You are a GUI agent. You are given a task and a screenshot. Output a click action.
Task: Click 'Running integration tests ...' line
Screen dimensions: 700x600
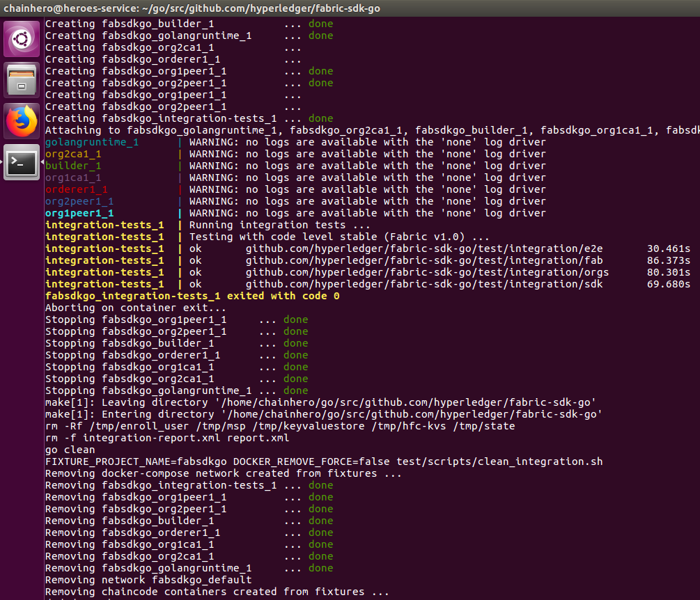[279, 225]
